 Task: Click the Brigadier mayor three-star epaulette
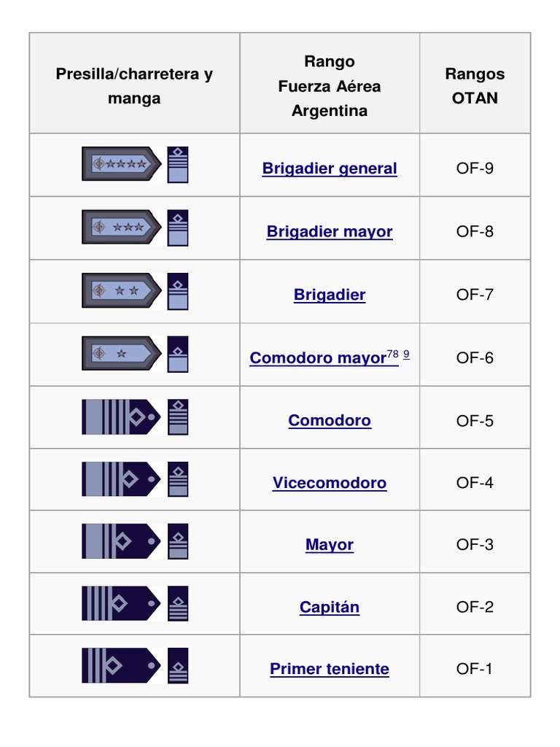122,228
